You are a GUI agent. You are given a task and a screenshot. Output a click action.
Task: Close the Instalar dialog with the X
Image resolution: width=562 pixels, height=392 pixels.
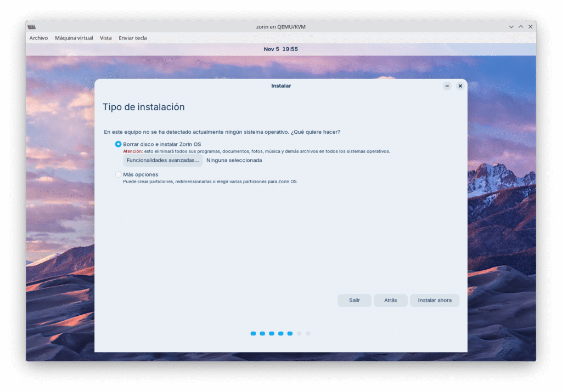click(x=460, y=86)
